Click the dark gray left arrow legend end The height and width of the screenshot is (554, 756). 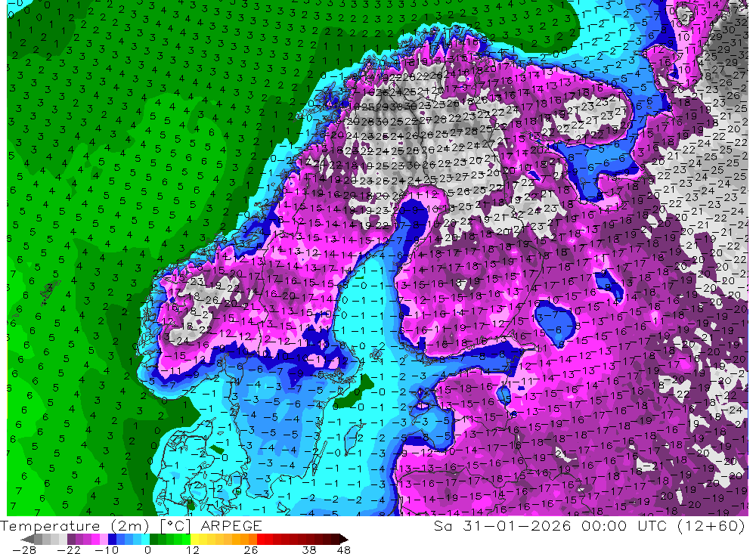(x=27, y=539)
